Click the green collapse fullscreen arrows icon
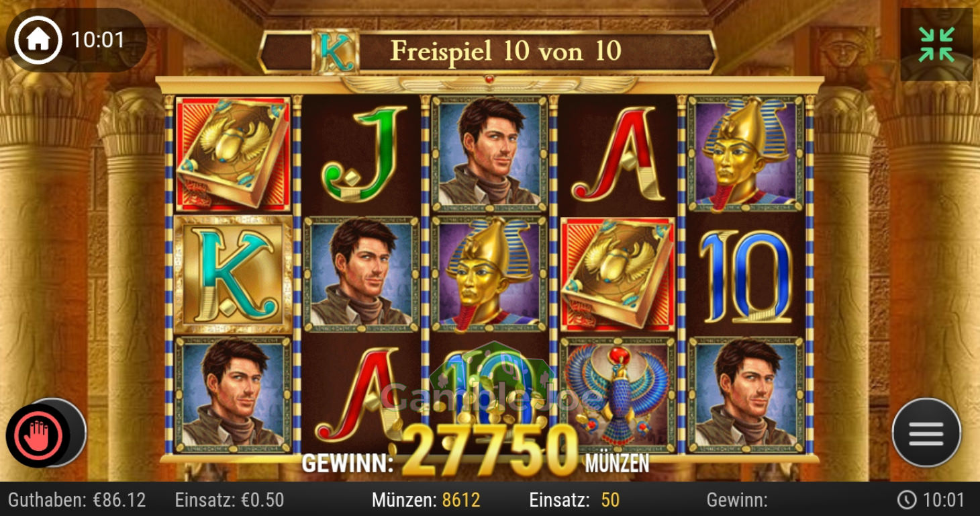Viewport: 980px width, 516px height. [936, 44]
